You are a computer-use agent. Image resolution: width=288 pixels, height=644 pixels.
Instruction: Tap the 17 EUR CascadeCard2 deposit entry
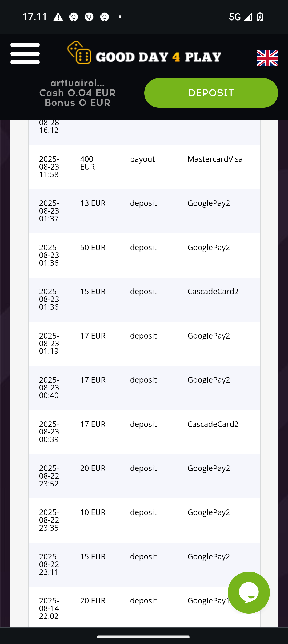(144, 432)
